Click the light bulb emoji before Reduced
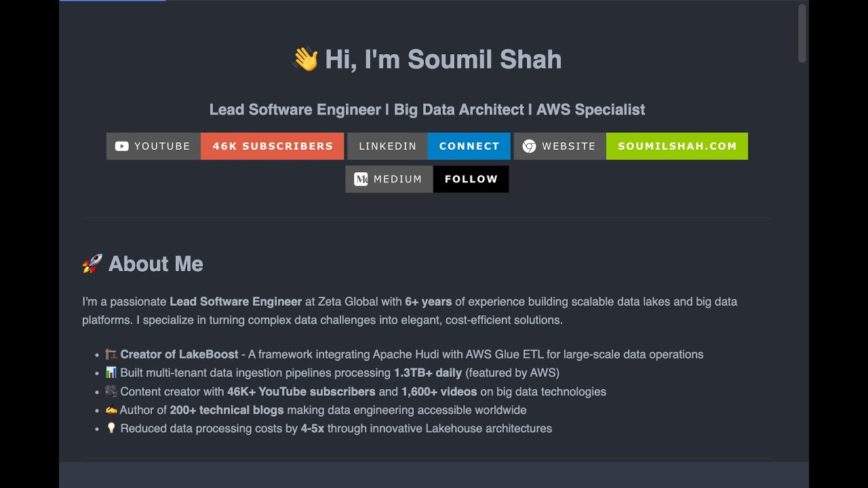This screenshot has height=488, width=868. pyautogui.click(x=111, y=428)
